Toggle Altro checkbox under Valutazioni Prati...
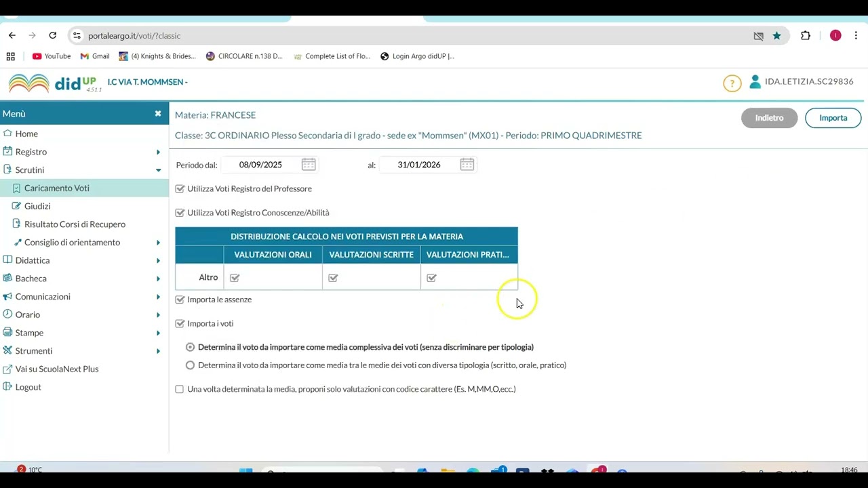The height and width of the screenshot is (488, 868). coord(431,277)
